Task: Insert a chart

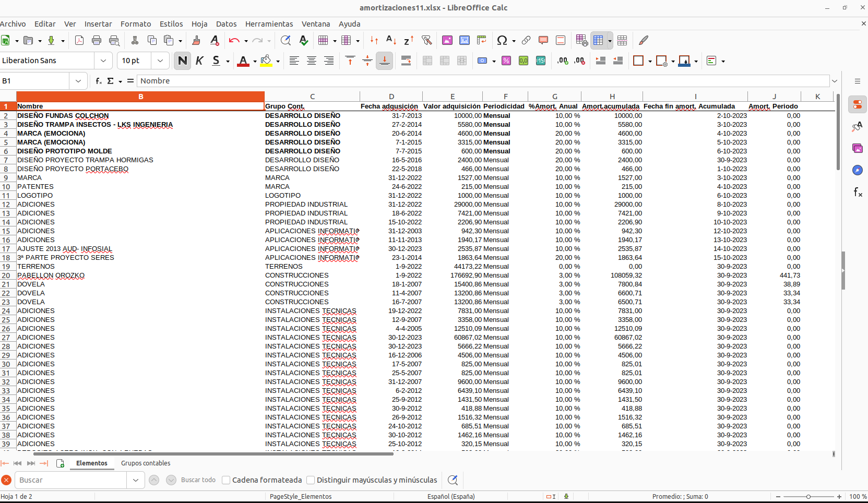Action: (x=465, y=40)
